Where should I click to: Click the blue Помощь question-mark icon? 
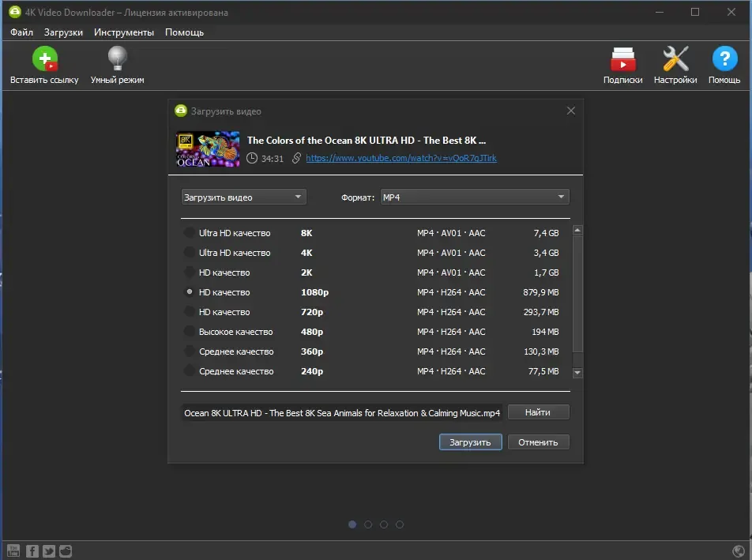point(724,59)
